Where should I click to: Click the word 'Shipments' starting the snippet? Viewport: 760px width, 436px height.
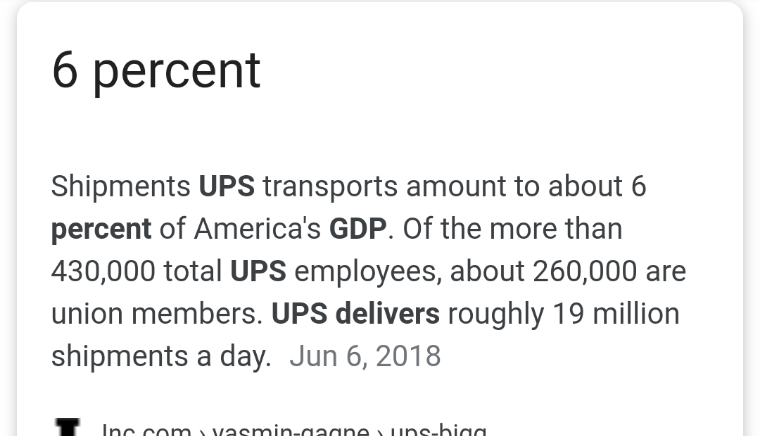121,187
